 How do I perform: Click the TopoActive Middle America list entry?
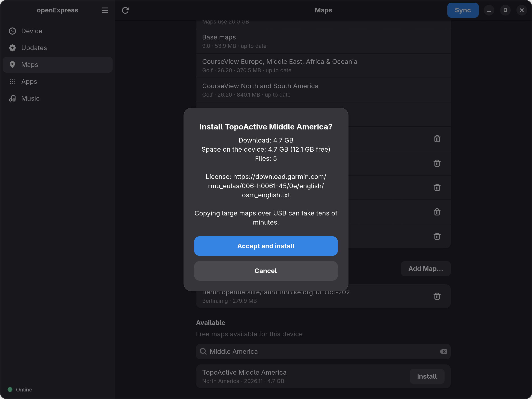[323, 376]
